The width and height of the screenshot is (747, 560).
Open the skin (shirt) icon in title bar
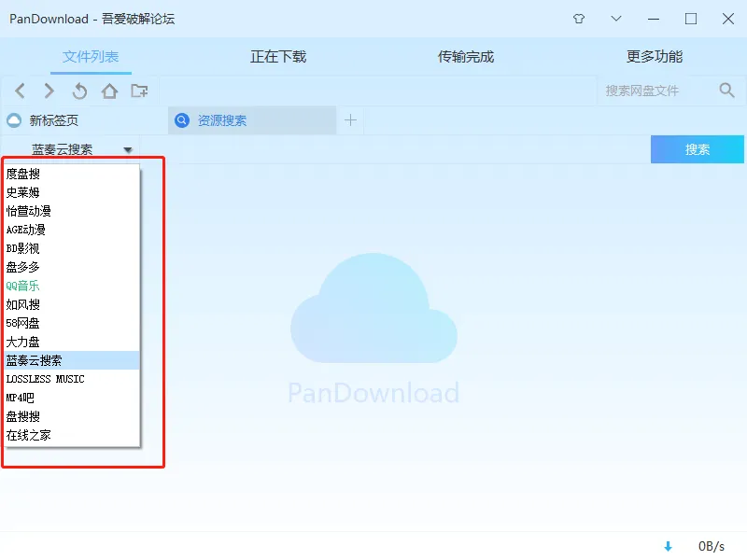[579, 19]
